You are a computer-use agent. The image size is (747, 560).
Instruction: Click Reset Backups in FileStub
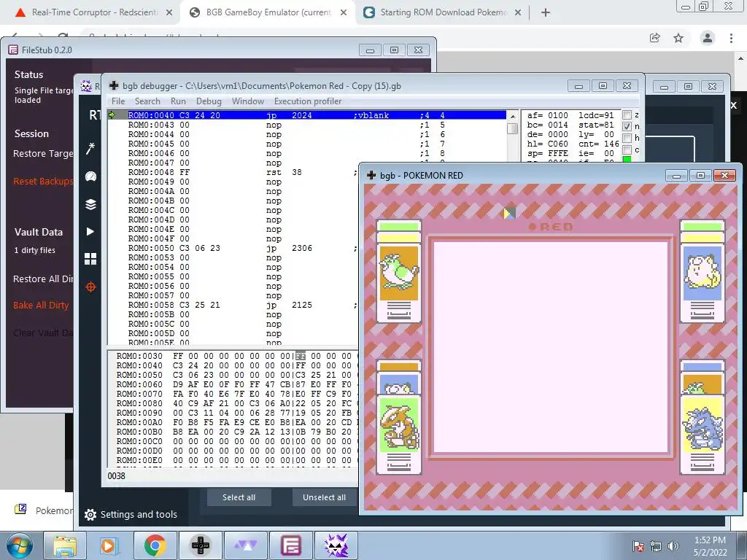tap(43, 181)
